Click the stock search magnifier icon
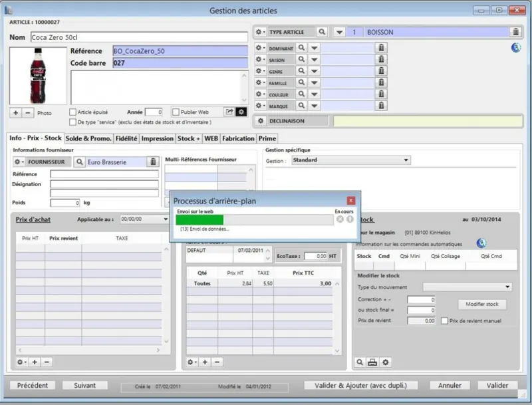The image size is (532, 405). coord(360,362)
